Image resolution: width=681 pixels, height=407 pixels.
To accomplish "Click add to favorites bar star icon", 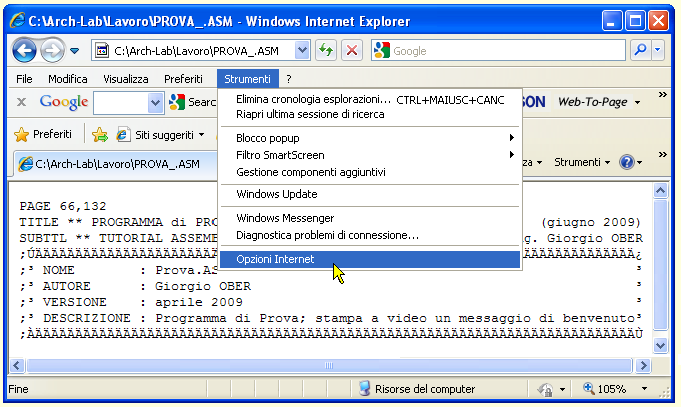I will click(100, 135).
